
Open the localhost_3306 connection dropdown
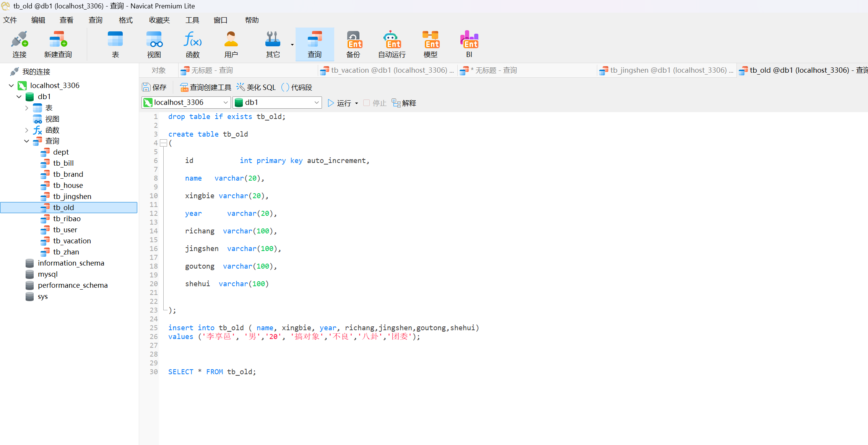click(226, 103)
